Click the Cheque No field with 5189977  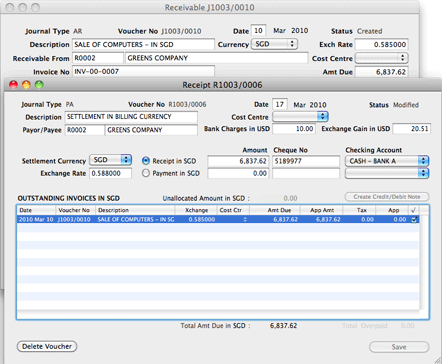[306, 161]
